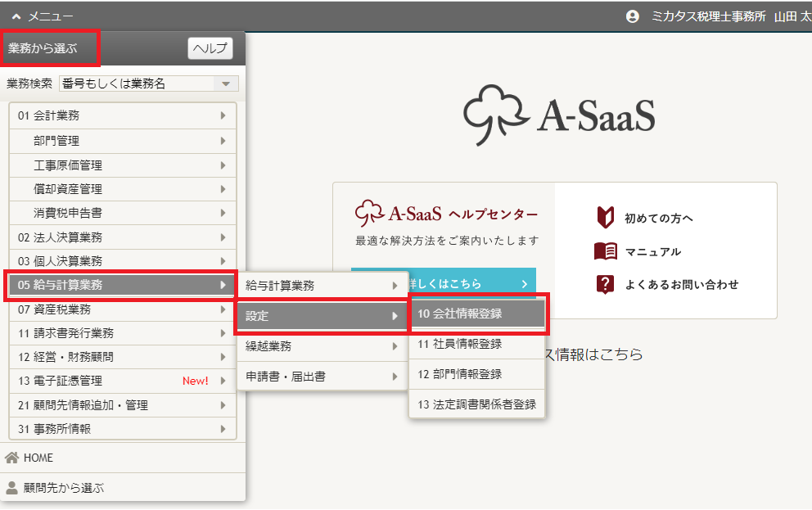
Task: Click the New! badge on 電子証憑管理
Action: [196, 381]
